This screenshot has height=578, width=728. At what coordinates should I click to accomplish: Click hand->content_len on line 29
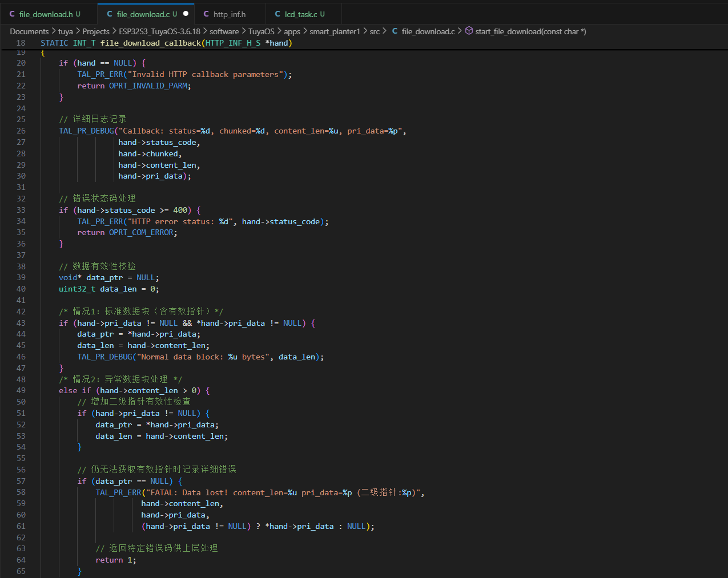[158, 165]
